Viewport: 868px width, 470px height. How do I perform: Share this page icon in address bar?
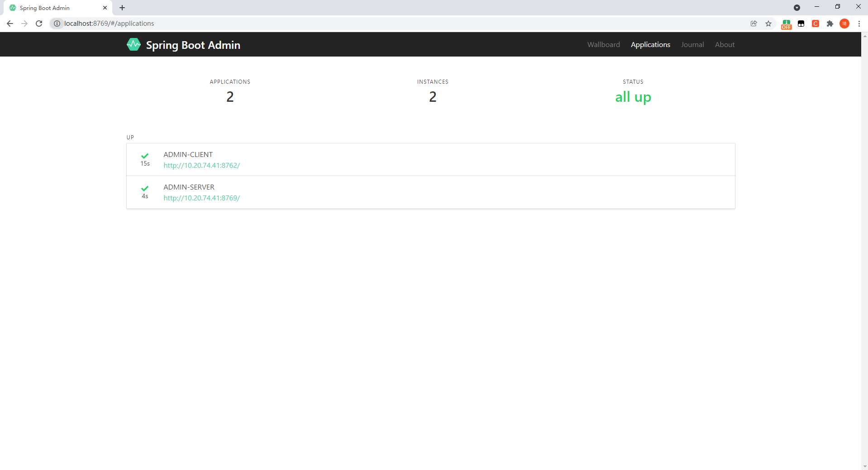tap(754, 24)
